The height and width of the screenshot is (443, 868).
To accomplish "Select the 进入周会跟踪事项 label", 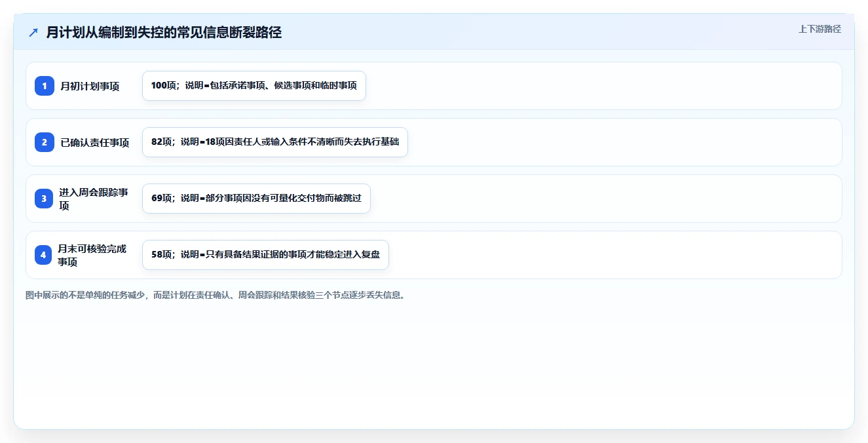I will 94,199.
